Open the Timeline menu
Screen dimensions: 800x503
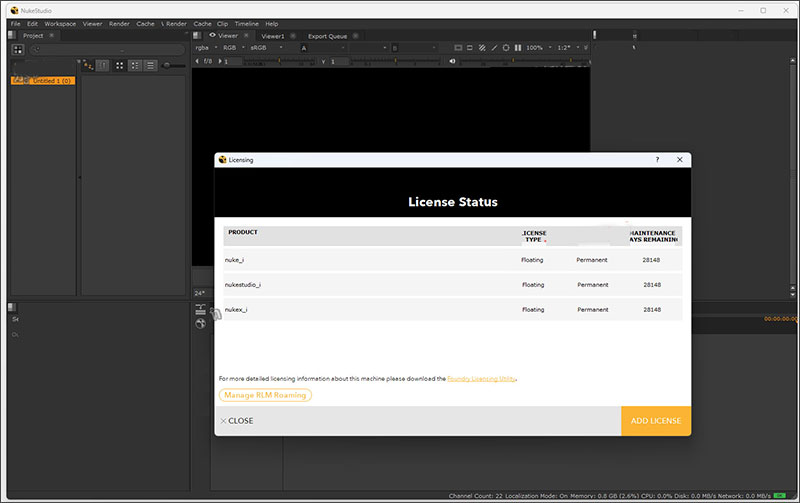[x=246, y=23]
